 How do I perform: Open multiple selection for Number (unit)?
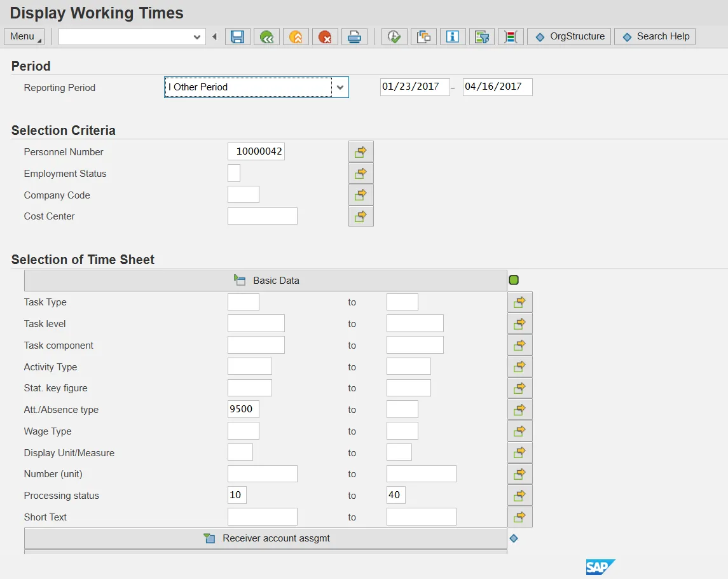[520, 474]
